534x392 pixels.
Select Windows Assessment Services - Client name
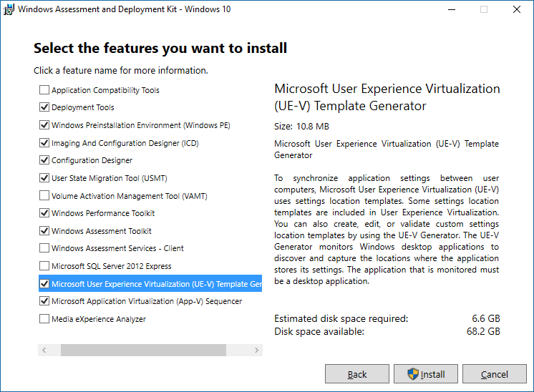point(117,248)
